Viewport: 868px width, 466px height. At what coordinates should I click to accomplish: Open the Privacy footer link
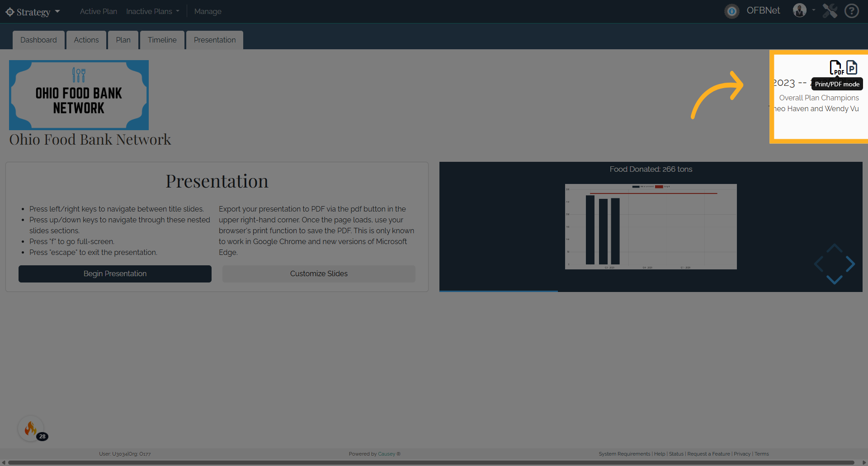(742, 454)
